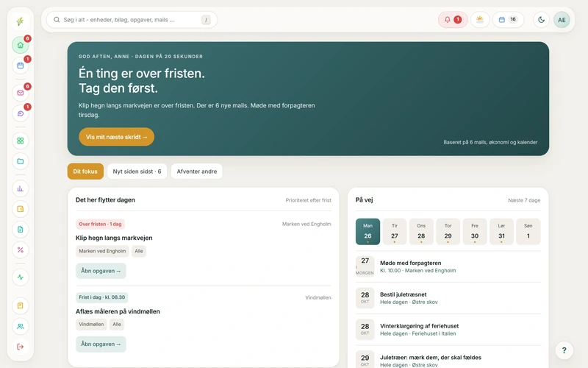588x368 pixels.
Task: Select the 'Dit fokus' tab
Action: 85,171
